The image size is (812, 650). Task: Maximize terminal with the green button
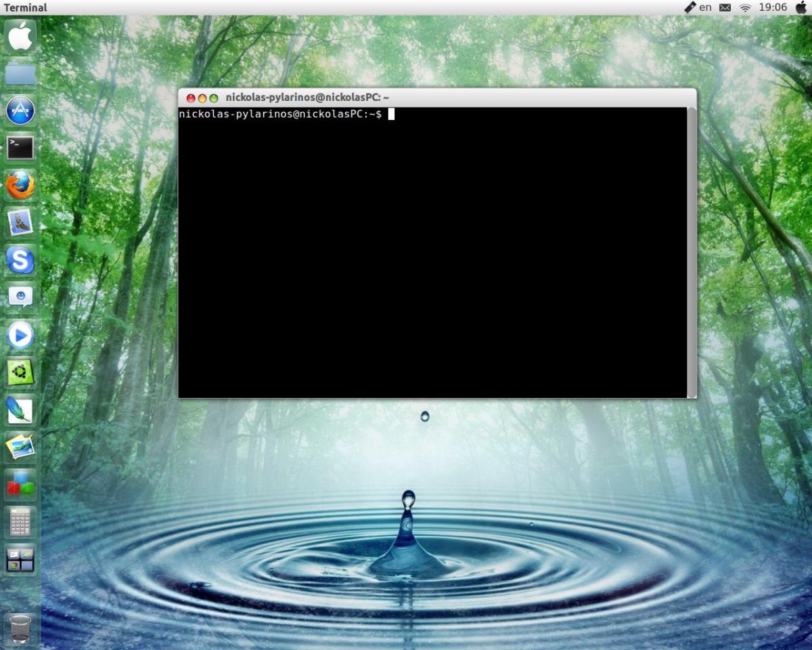(214, 98)
